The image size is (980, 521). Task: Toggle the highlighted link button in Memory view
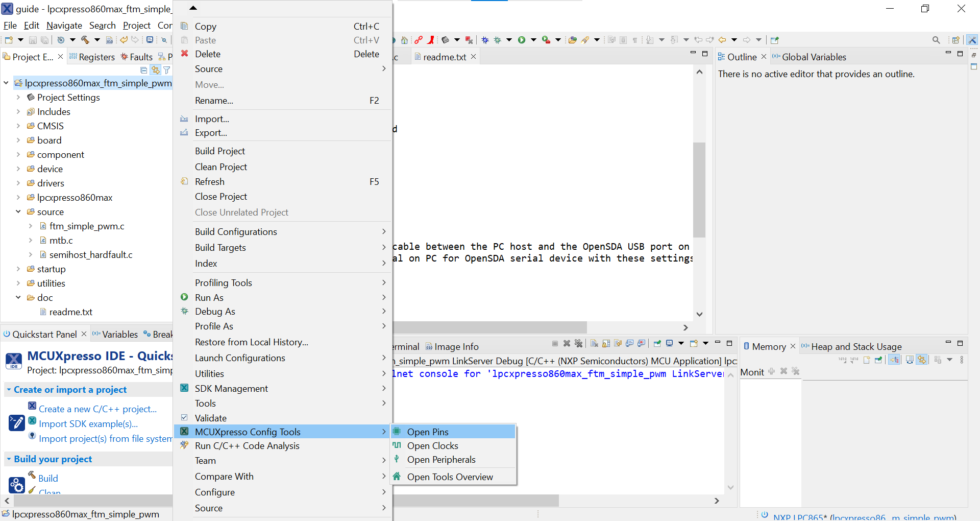coord(921,360)
